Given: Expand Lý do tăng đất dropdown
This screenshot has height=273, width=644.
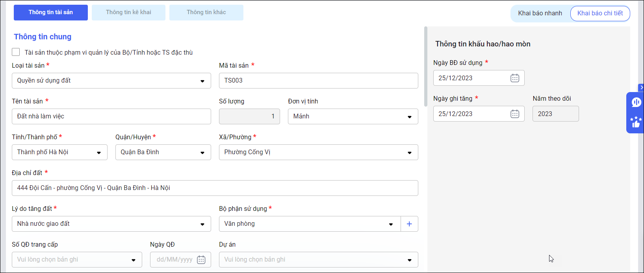Looking at the screenshot, I should pos(202,224).
